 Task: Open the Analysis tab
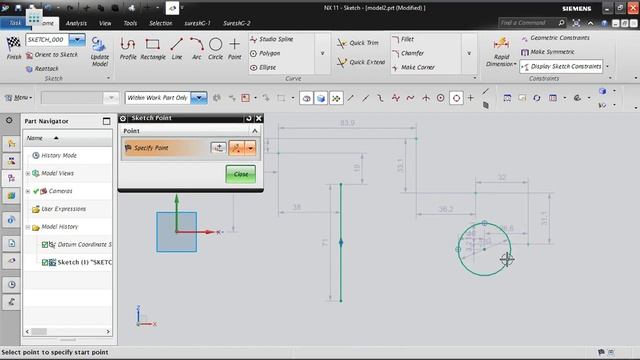tap(76, 23)
